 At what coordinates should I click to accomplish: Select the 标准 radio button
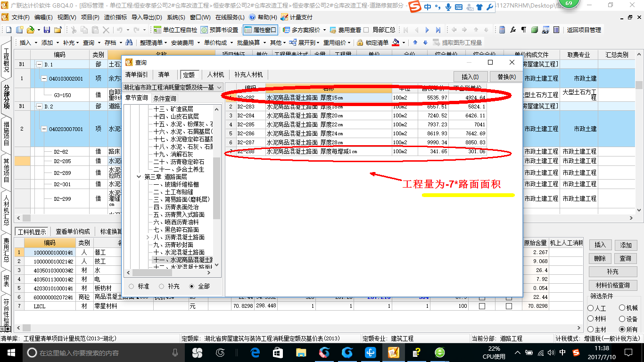click(131, 286)
